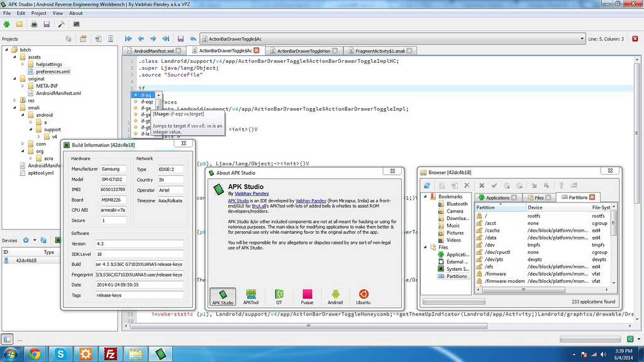Click the purple floppy save icon in main toolbar
This screenshot has width=644, height=362.
pos(47,25)
